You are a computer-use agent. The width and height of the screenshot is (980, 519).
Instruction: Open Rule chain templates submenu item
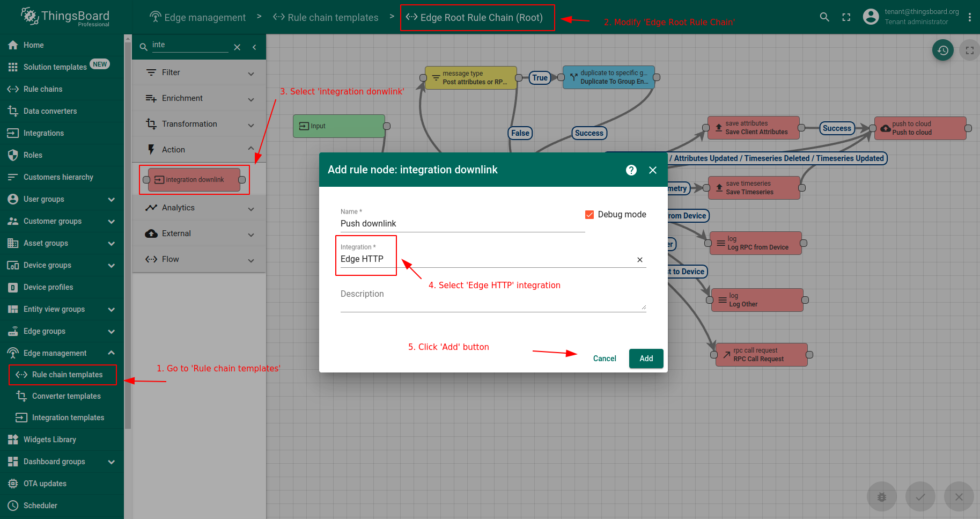pyautogui.click(x=62, y=375)
